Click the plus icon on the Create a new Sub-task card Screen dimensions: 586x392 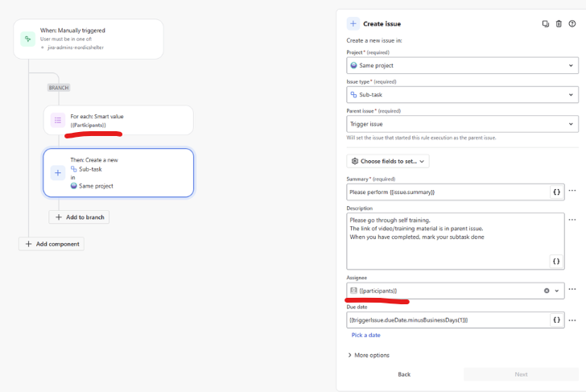coord(58,172)
